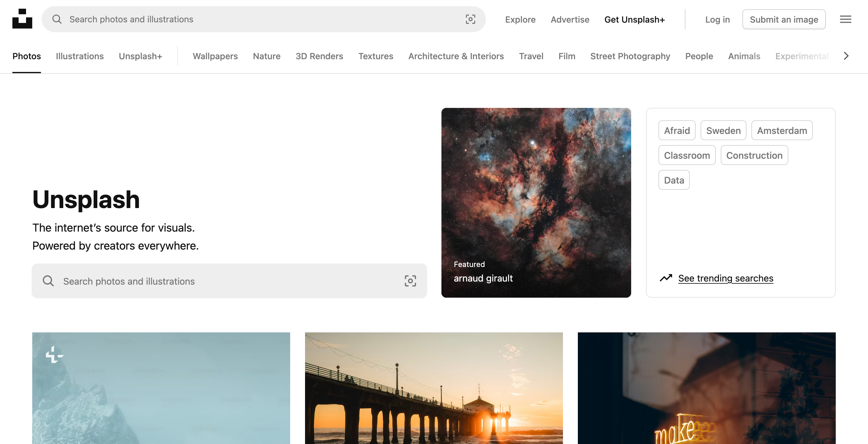Open visual search in header search bar

tap(470, 19)
